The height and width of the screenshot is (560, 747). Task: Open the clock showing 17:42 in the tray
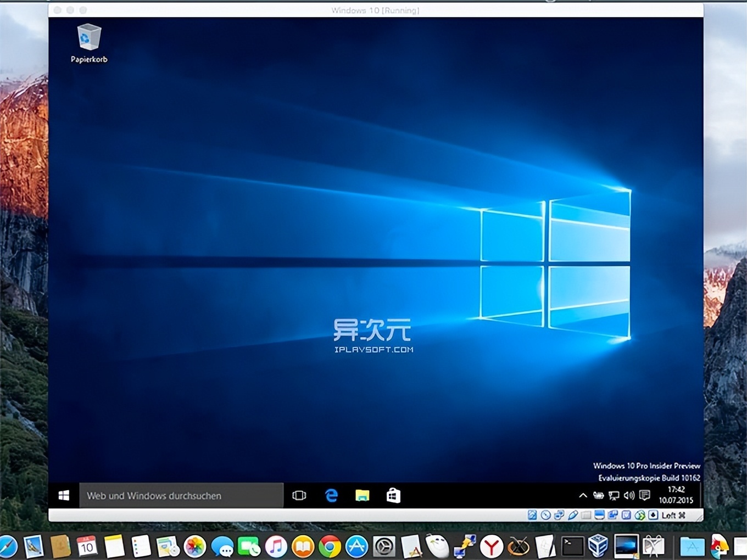pos(677,495)
